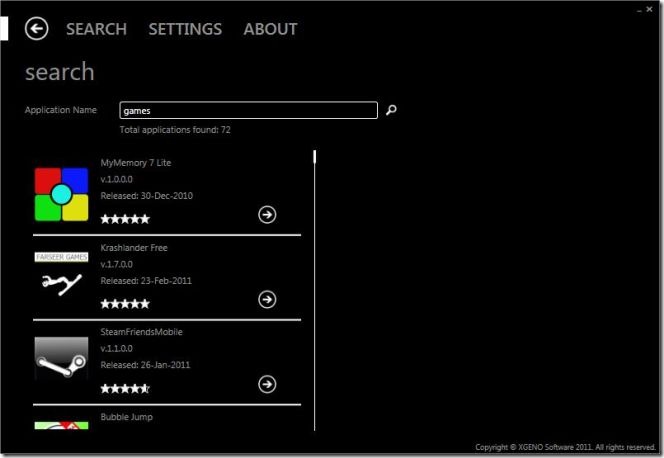Focus the Application Name search field

click(x=249, y=110)
